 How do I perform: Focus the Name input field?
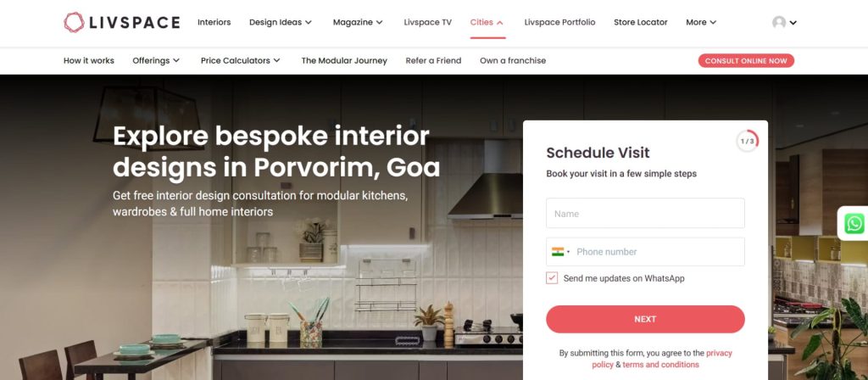point(645,213)
